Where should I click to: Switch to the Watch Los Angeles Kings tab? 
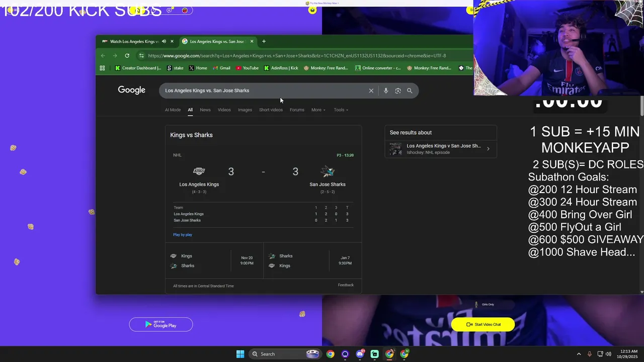coord(134,41)
